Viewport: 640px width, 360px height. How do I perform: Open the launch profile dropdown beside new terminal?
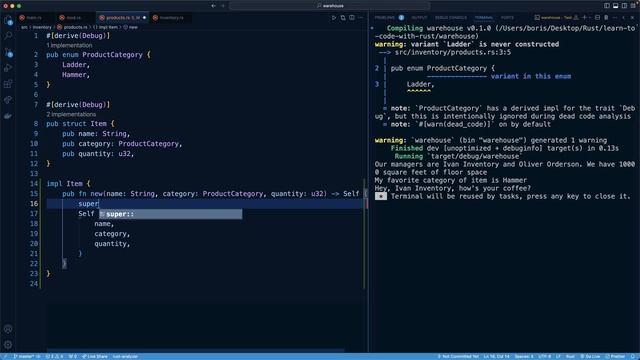click(x=590, y=18)
